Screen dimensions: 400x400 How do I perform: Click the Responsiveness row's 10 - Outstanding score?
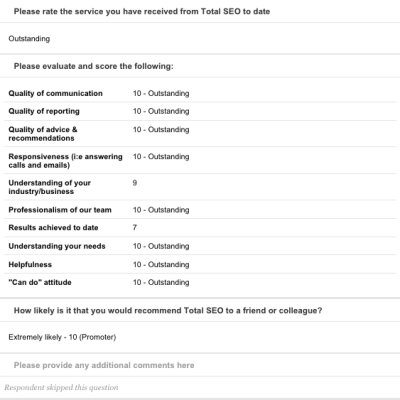point(161,156)
